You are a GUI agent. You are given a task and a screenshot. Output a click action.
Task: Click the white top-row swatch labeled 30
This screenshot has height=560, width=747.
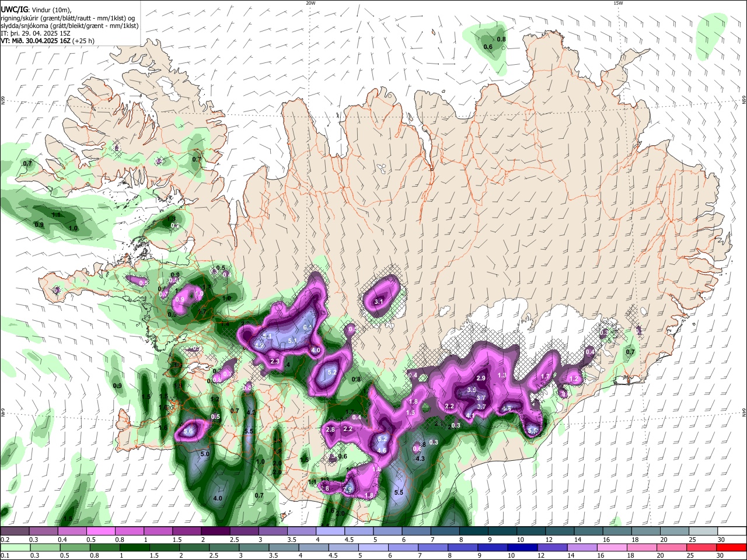(732, 531)
